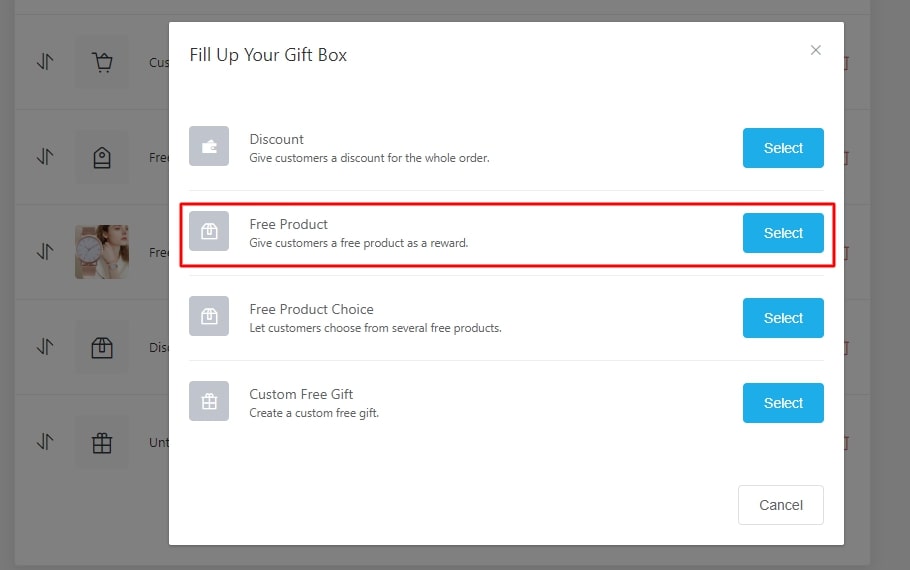Click reorder arrows on the last background row
This screenshot has height=570, width=910.
coord(45,442)
